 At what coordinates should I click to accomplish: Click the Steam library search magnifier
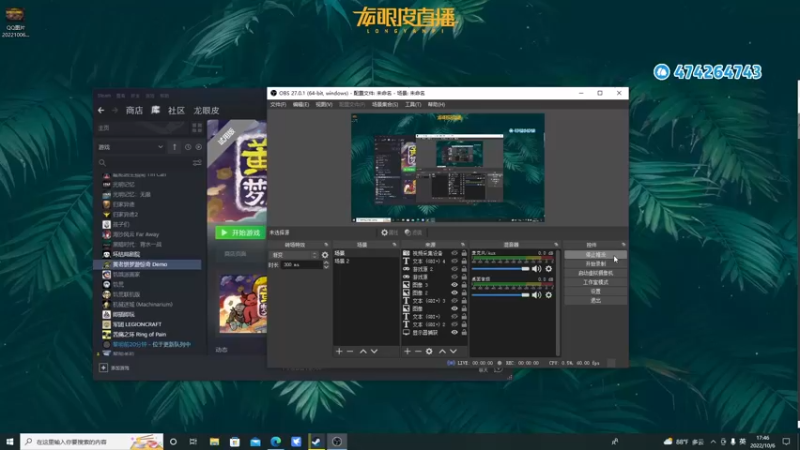point(102,163)
